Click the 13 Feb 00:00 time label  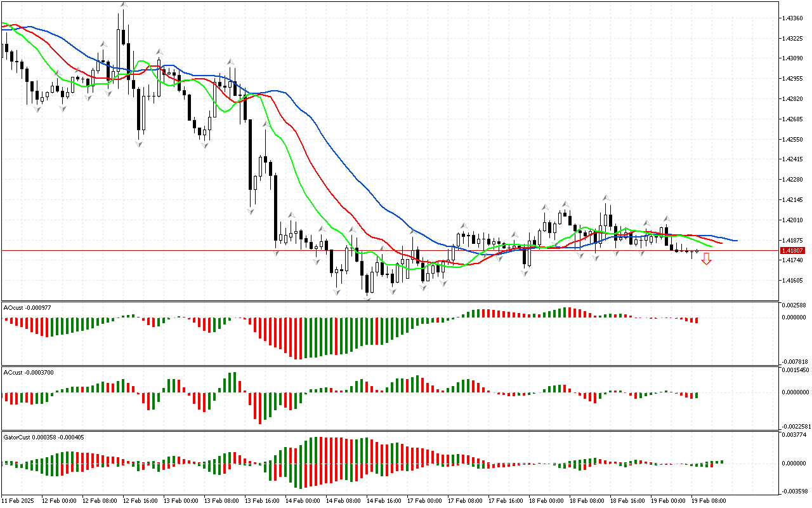tap(181, 501)
